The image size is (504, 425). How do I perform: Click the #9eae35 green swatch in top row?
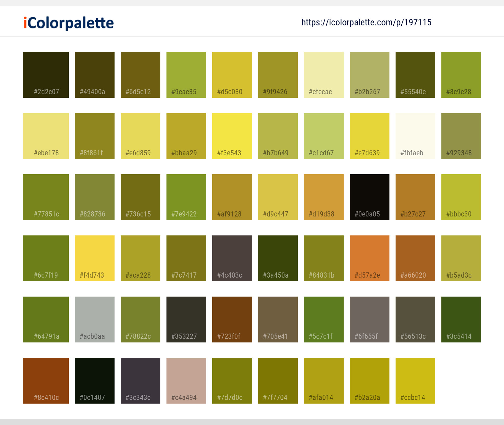[186, 75]
